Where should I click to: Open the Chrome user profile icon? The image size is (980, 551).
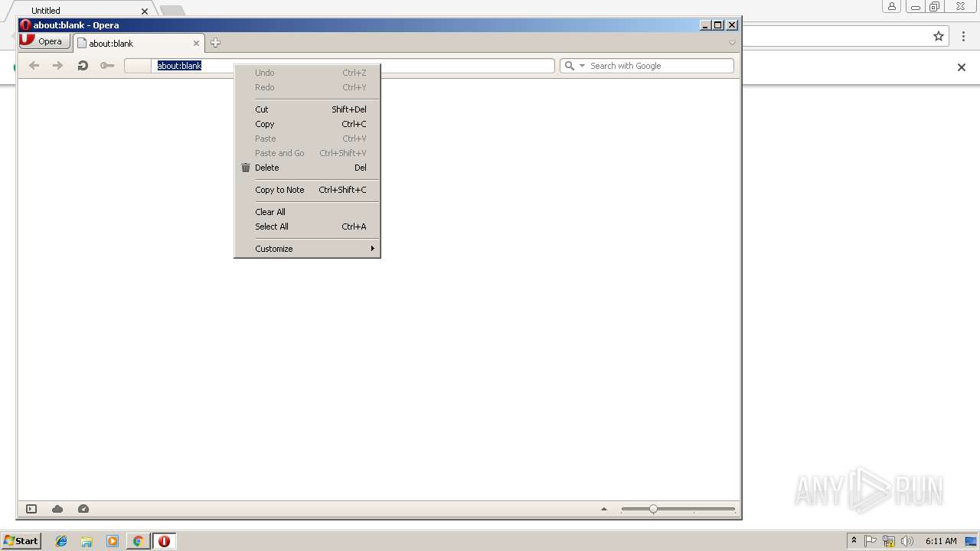tap(892, 6)
